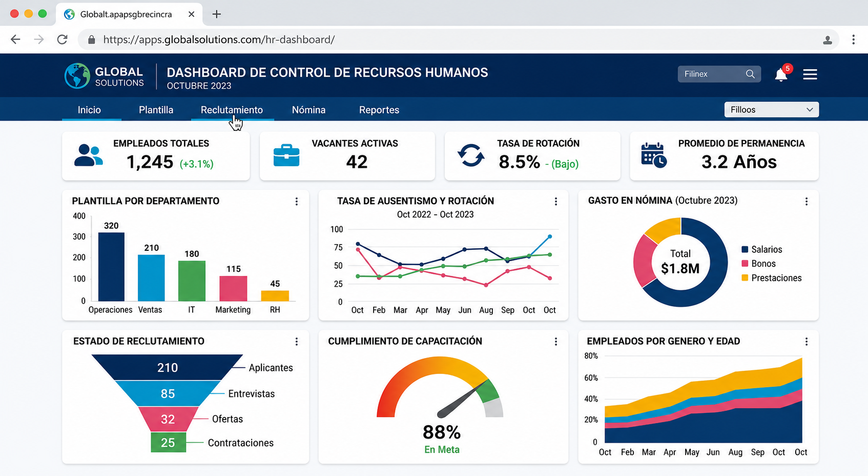Image resolution: width=868 pixels, height=476 pixels.
Task: Go back with the browser back arrow
Action: pos(15,39)
